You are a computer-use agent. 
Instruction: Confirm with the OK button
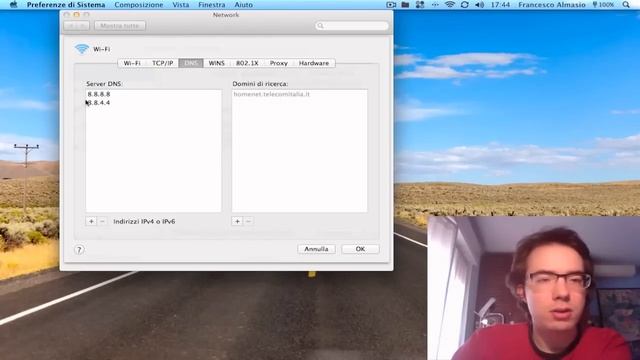360,249
